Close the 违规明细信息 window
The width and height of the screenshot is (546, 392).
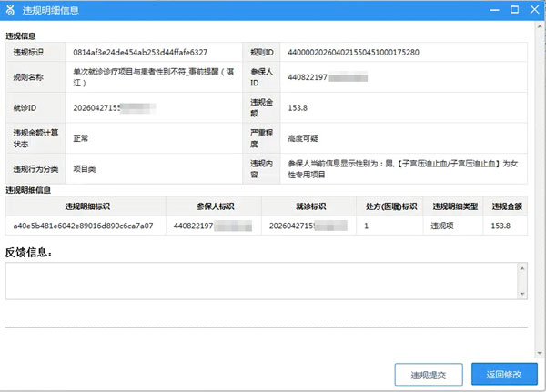click(x=535, y=10)
